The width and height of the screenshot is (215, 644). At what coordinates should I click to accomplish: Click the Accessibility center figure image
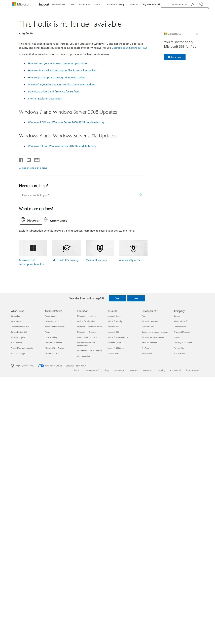(x=133, y=248)
